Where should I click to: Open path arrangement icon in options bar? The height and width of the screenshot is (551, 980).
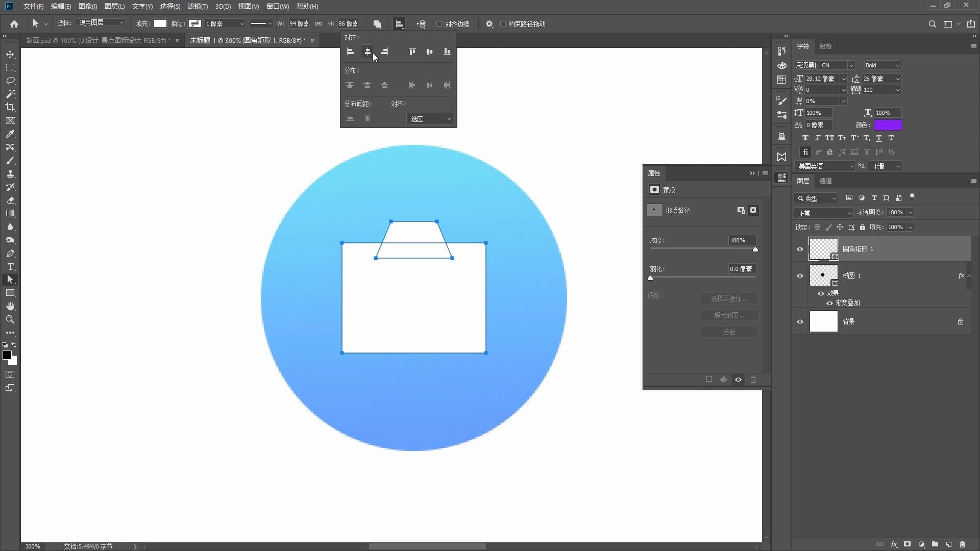pyautogui.click(x=421, y=24)
